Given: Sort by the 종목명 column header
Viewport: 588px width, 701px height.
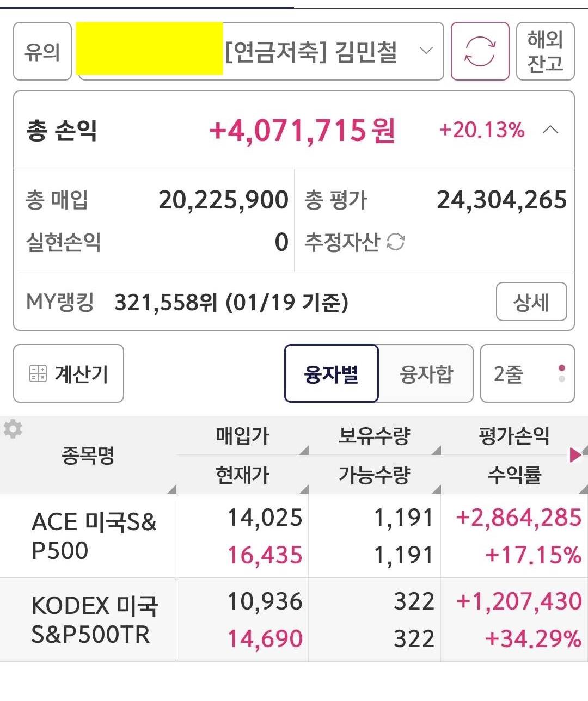Looking at the screenshot, I should click(x=88, y=456).
